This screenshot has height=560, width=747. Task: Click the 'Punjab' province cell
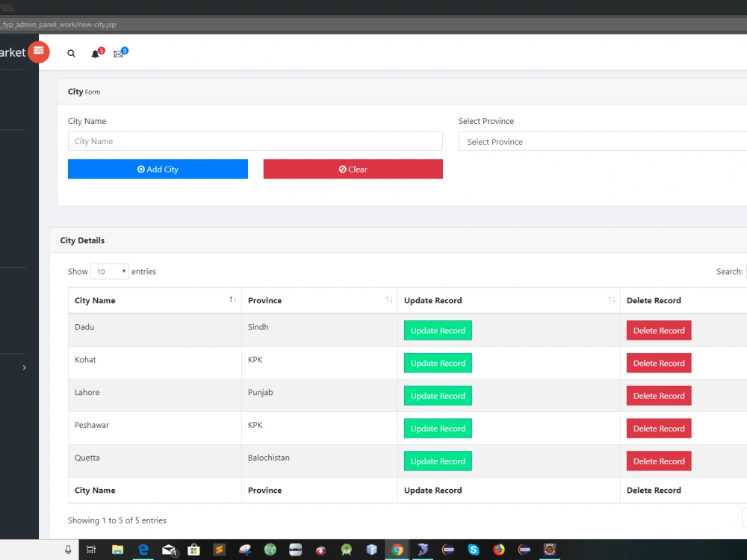pos(319,395)
